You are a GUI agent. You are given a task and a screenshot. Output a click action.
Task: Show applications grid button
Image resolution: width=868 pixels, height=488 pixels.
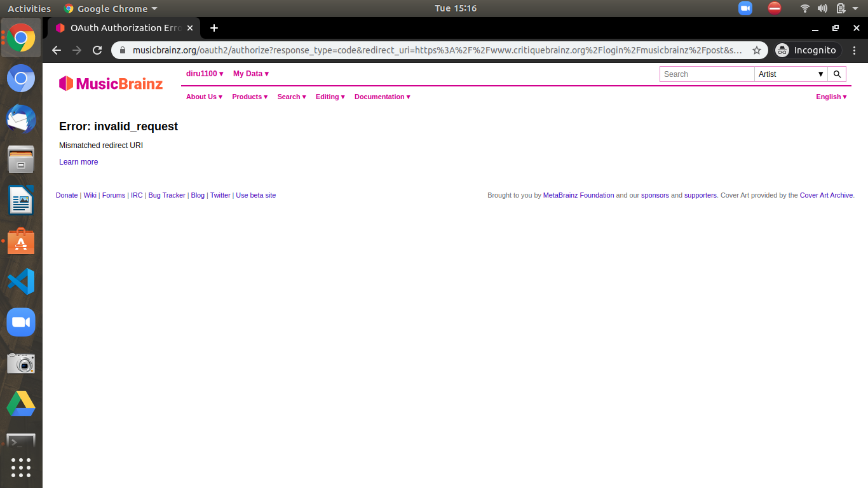pos(21,468)
